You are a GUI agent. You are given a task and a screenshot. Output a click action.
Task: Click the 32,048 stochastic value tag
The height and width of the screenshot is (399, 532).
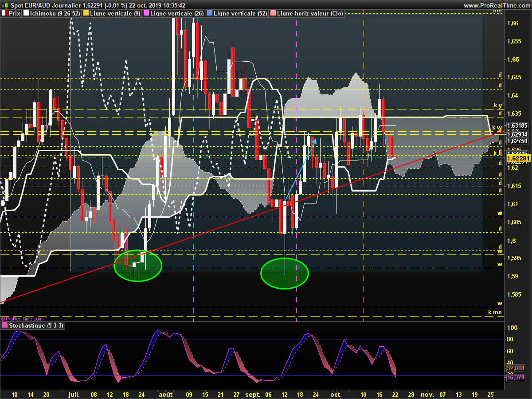click(x=516, y=368)
